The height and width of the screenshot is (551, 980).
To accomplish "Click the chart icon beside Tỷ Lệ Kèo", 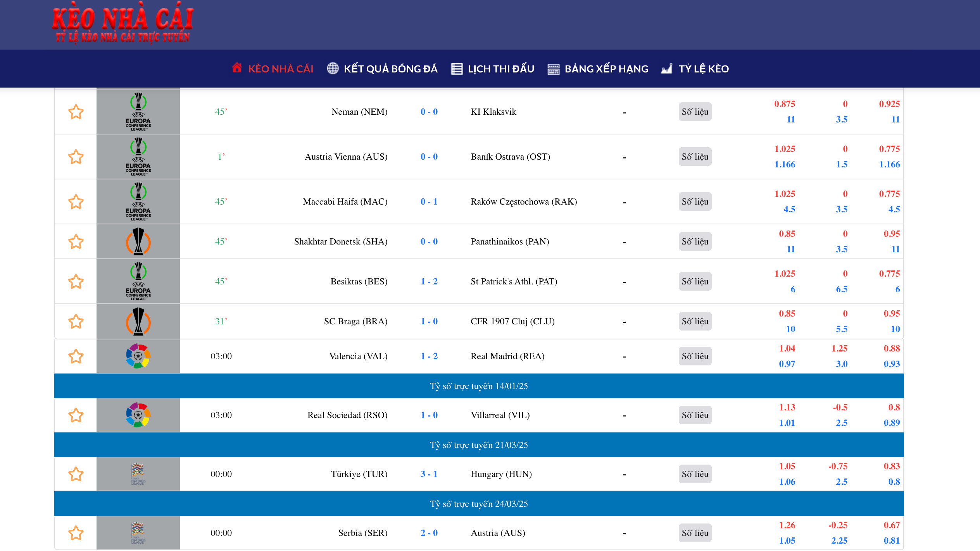I will [666, 69].
